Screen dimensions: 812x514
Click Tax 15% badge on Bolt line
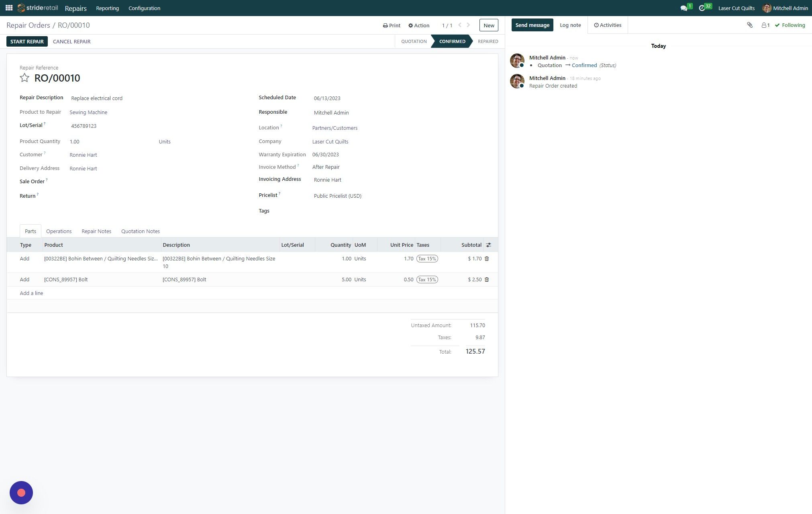click(427, 280)
